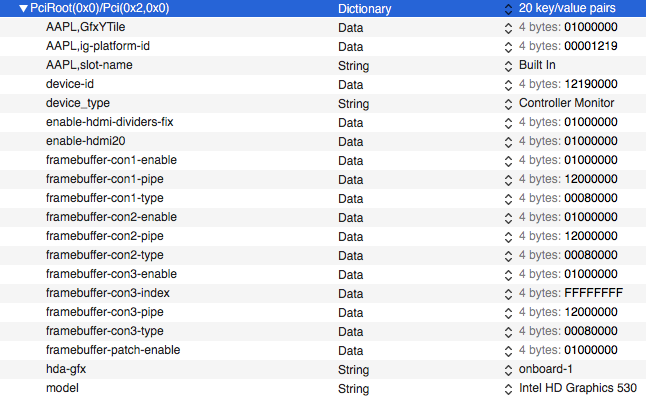Open type stepper for framebuffer-con1-type row
The width and height of the screenshot is (646, 397).
coord(508,199)
